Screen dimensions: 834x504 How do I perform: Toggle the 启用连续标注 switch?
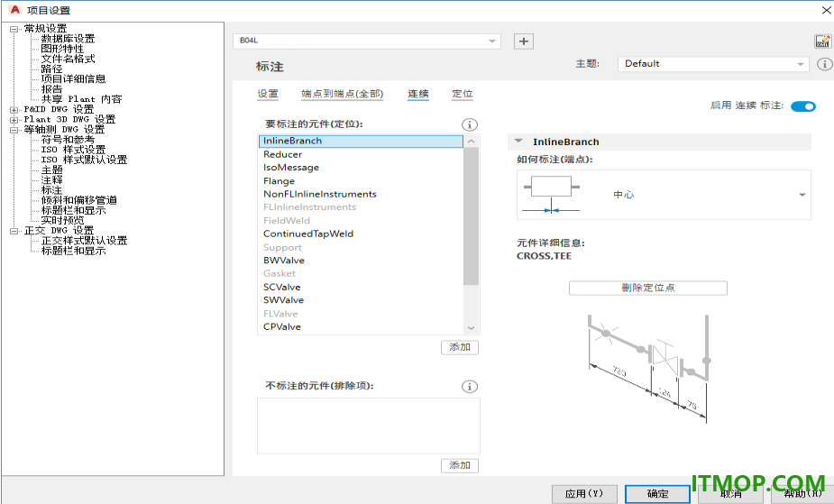802,106
